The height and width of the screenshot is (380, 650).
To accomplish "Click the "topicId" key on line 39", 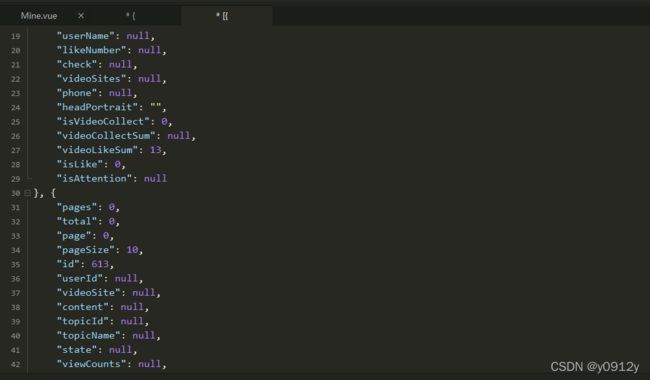I will click(82, 321).
